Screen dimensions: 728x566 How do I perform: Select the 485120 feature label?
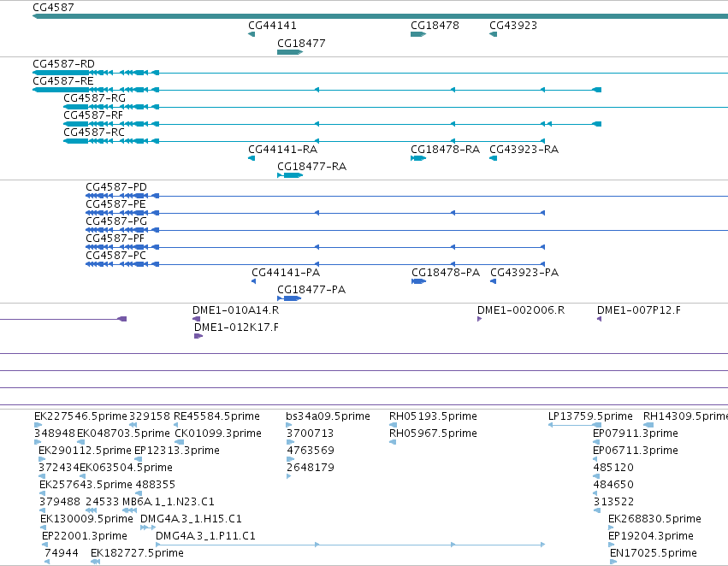613,468
